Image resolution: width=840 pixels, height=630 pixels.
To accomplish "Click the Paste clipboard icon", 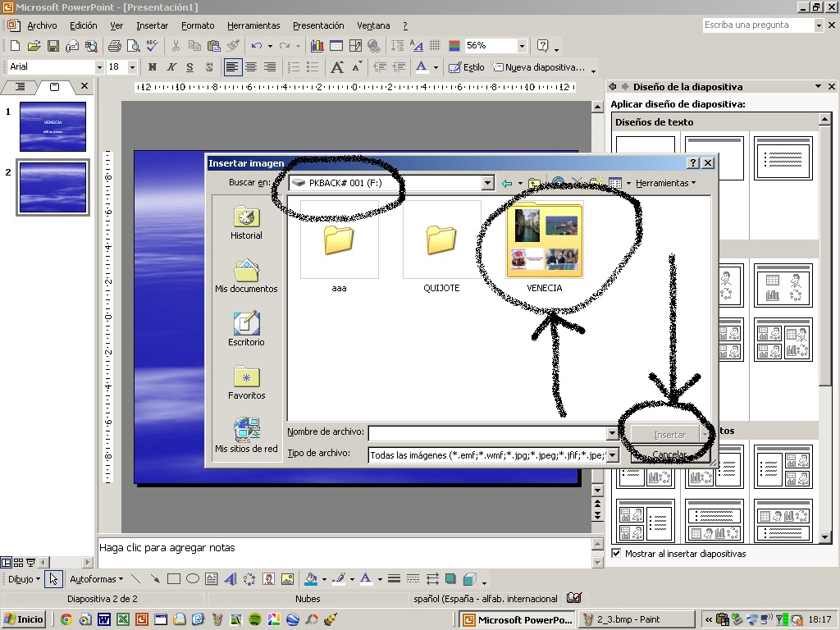I will pos(213,46).
